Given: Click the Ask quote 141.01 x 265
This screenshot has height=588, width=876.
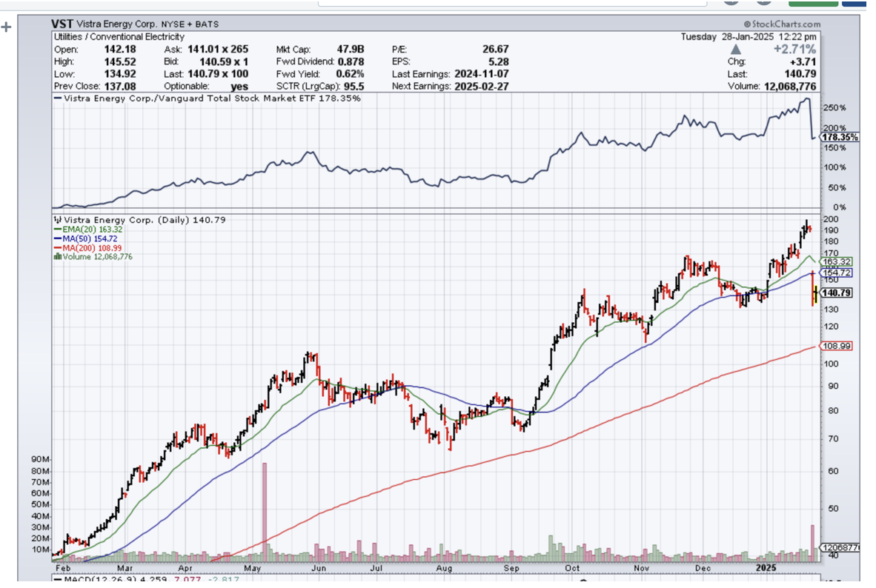Looking at the screenshot, I should coord(218,49).
